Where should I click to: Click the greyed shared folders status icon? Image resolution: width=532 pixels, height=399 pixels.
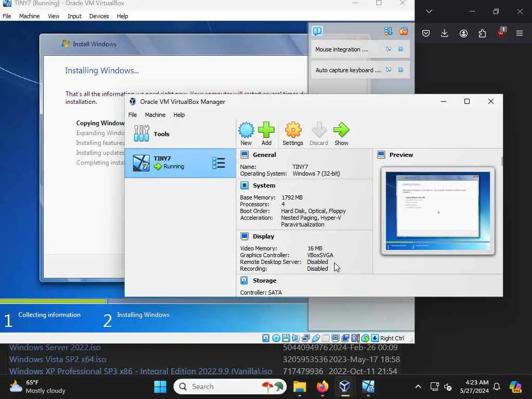point(325,338)
